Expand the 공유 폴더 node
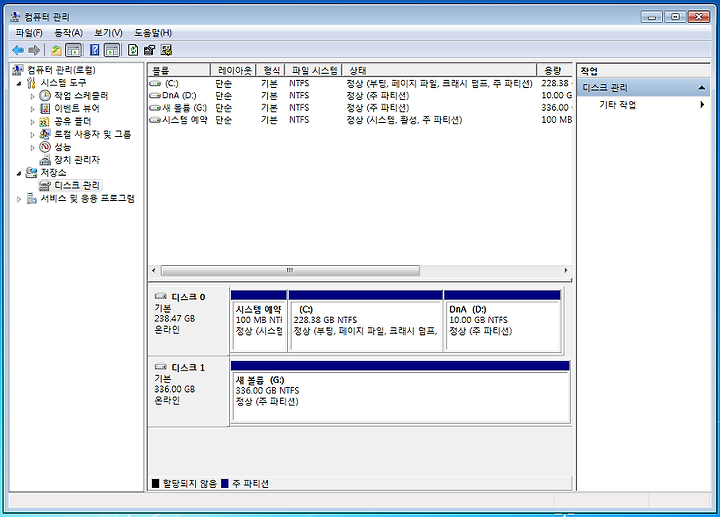The image size is (720, 517). point(32,122)
